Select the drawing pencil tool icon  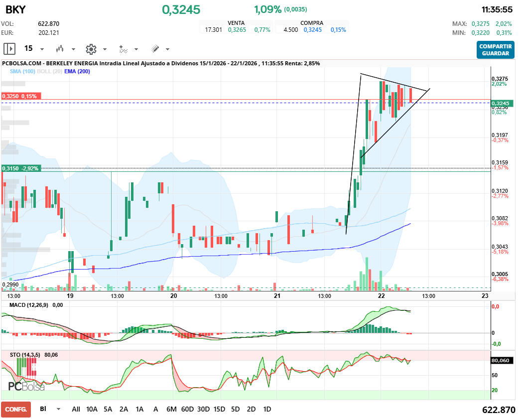point(155,49)
